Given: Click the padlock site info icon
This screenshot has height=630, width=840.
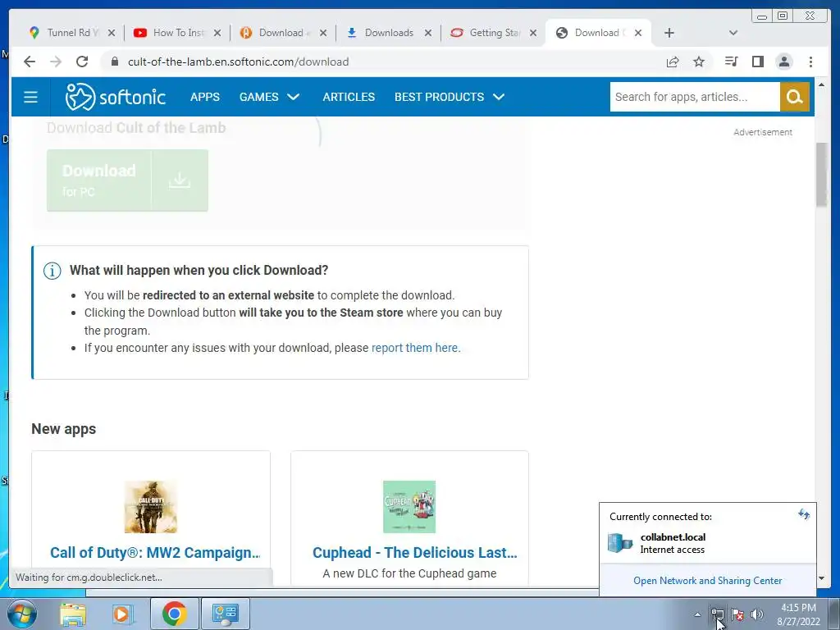Looking at the screenshot, I should (x=114, y=62).
